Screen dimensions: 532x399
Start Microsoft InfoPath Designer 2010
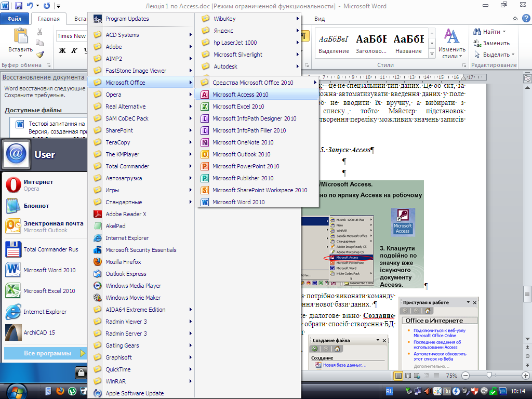click(257, 118)
